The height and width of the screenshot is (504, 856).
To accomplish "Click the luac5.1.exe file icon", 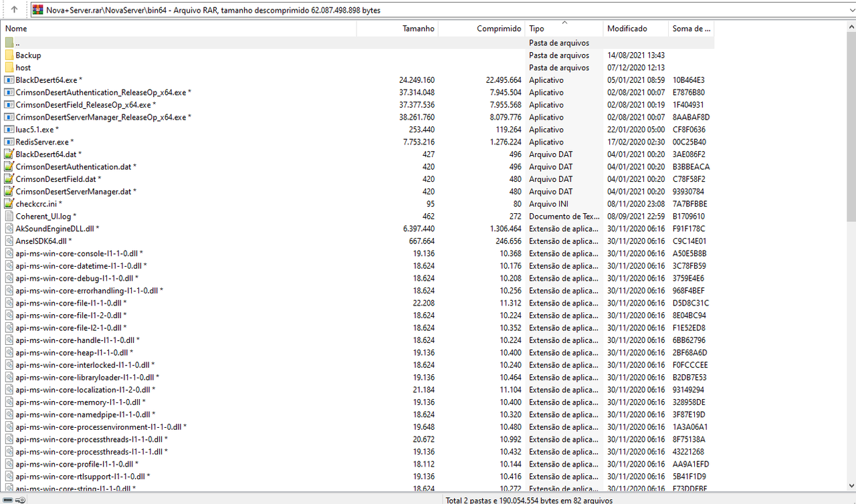I will coord(9,130).
